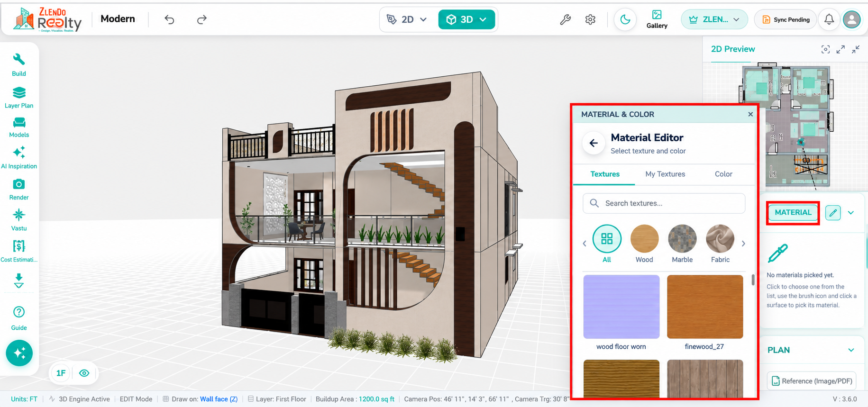
Task: Open the ZLEN... account plan dropdown
Action: (714, 19)
